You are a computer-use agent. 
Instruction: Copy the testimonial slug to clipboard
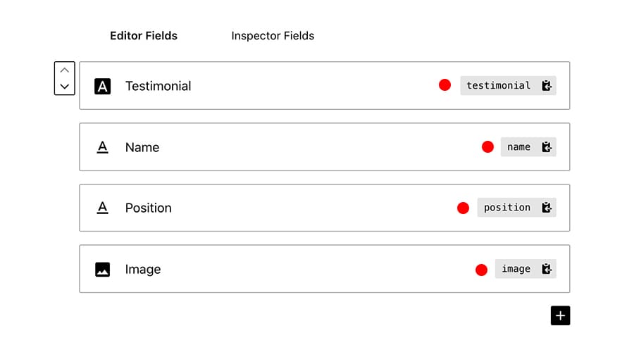pyautogui.click(x=546, y=86)
